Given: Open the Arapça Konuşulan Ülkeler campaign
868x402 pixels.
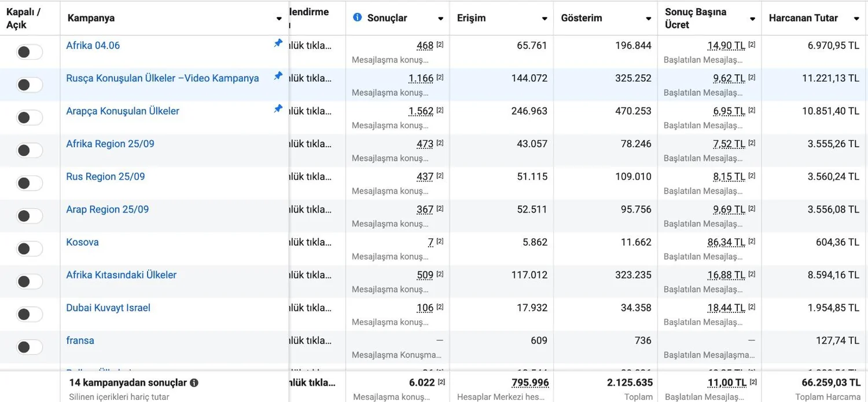Looking at the screenshot, I should pyautogui.click(x=123, y=111).
